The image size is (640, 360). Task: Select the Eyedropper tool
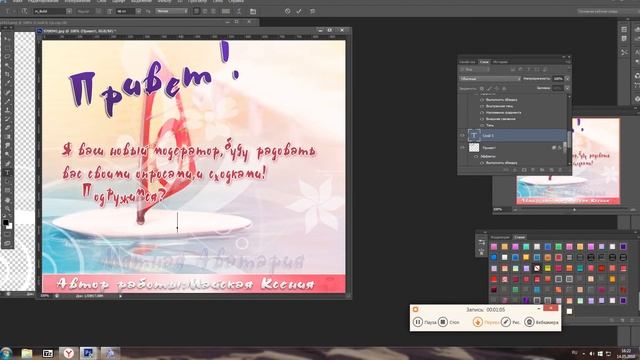coord(7,82)
